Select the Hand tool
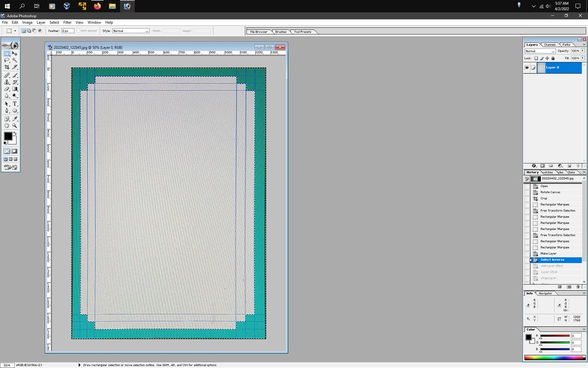 [x=6, y=126]
